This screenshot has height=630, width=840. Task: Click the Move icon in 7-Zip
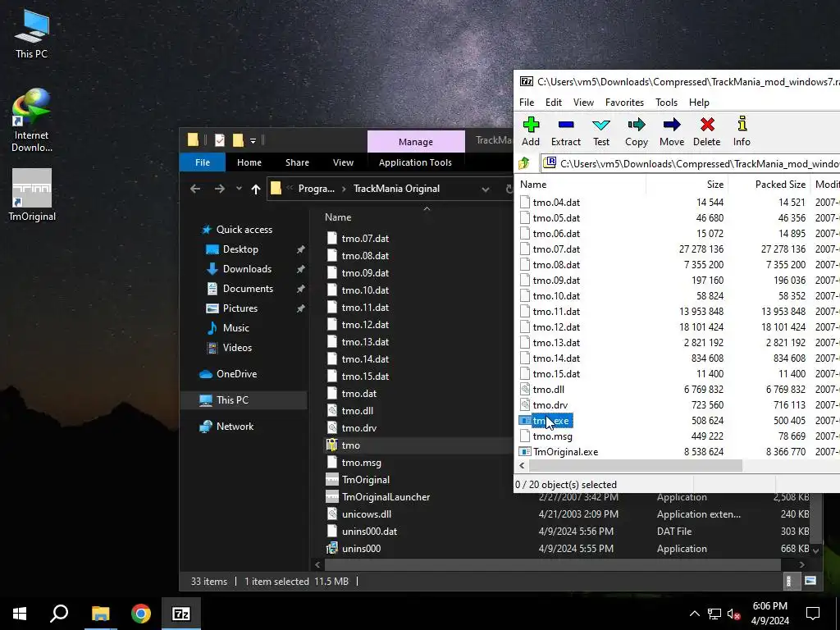click(672, 125)
